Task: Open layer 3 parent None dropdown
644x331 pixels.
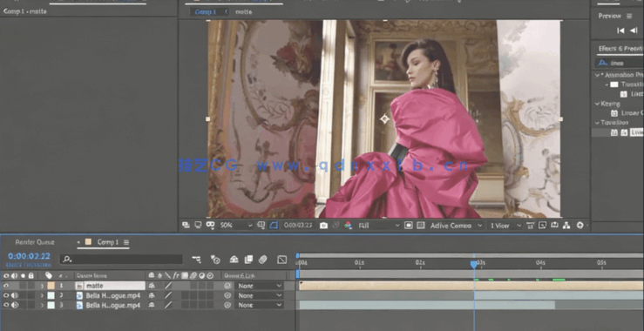Action: 259,305
